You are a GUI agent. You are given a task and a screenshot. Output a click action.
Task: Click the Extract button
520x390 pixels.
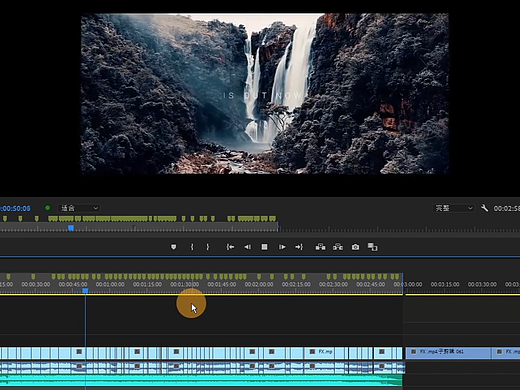click(338, 247)
